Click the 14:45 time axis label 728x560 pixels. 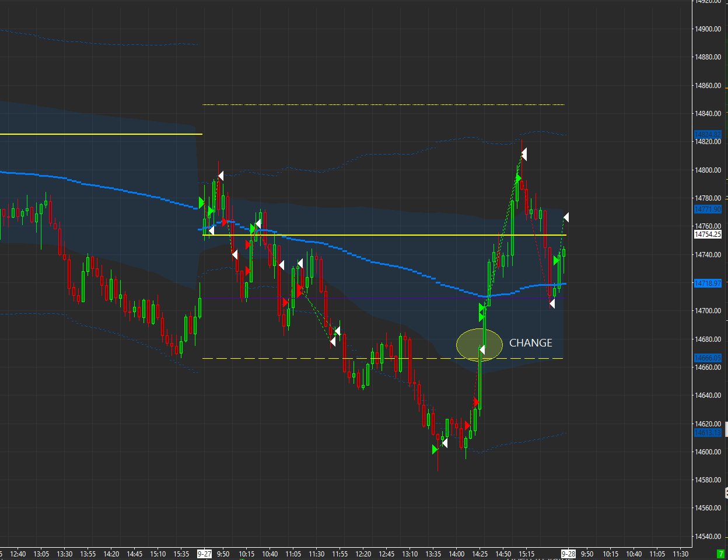point(135,554)
